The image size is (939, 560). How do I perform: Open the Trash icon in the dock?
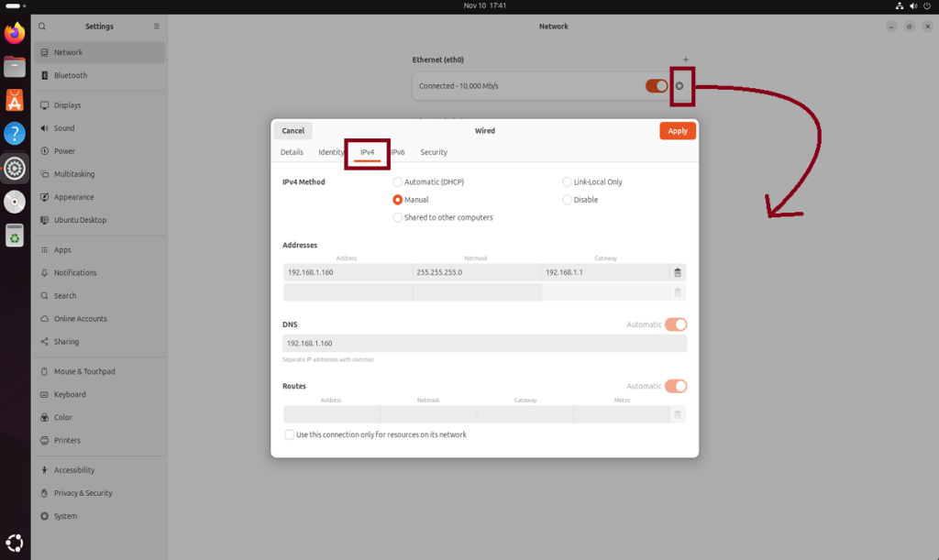[x=15, y=236]
